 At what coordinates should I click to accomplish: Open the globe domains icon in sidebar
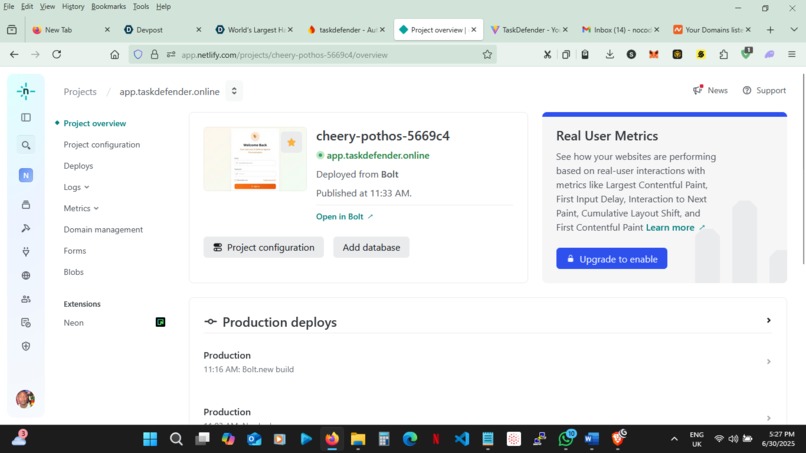click(26, 276)
